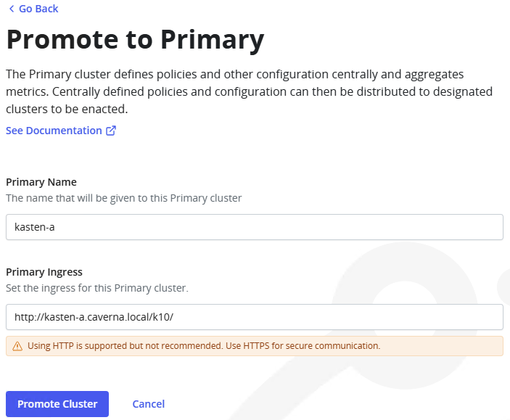Click the Go Back link
Image resolution: width=510 pixels, height=420 pixels.
(x=38, y=9)
